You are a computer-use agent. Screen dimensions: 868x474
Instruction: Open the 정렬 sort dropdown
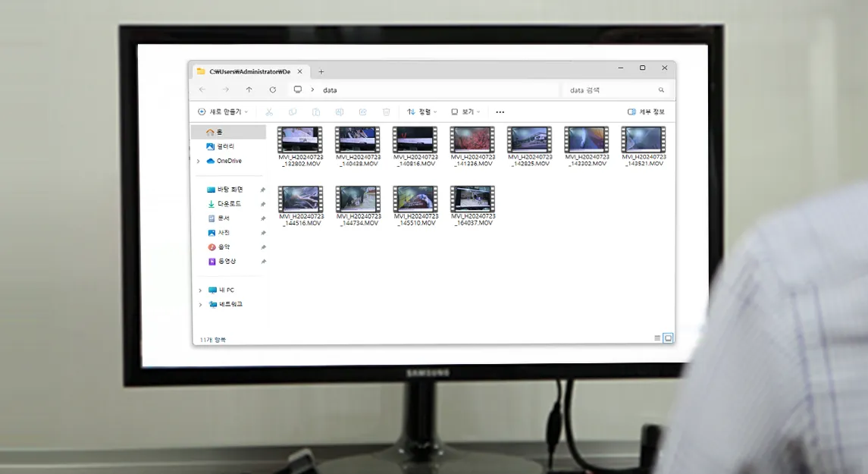[x=422, y=112]
